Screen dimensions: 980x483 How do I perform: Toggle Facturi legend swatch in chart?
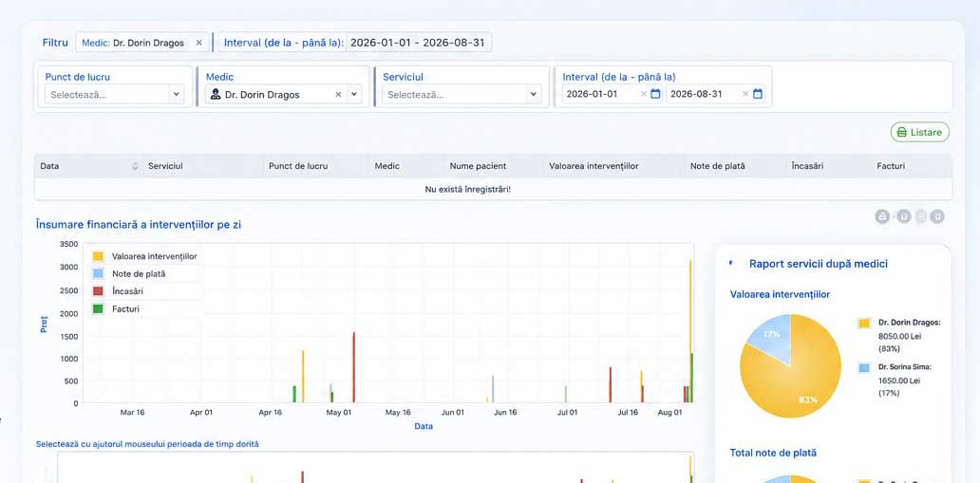tap(98, 308)
